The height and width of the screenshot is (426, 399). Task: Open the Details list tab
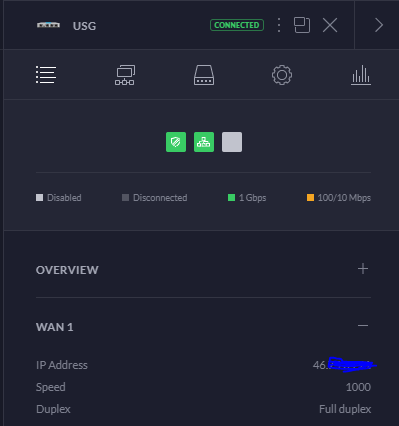(46, 75)
